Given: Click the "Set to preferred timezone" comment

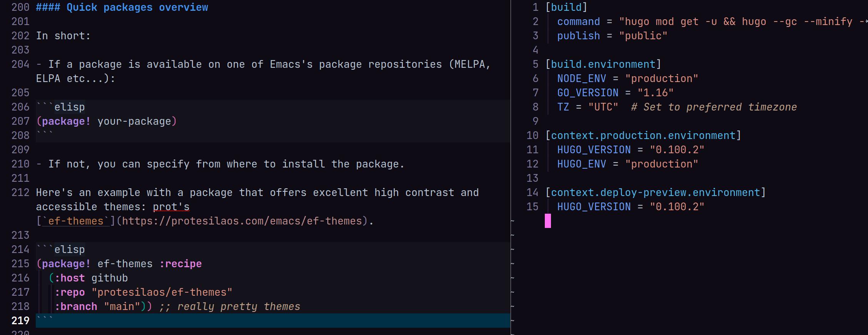Looking at the screenshot, I should click(x=714, y=107).
